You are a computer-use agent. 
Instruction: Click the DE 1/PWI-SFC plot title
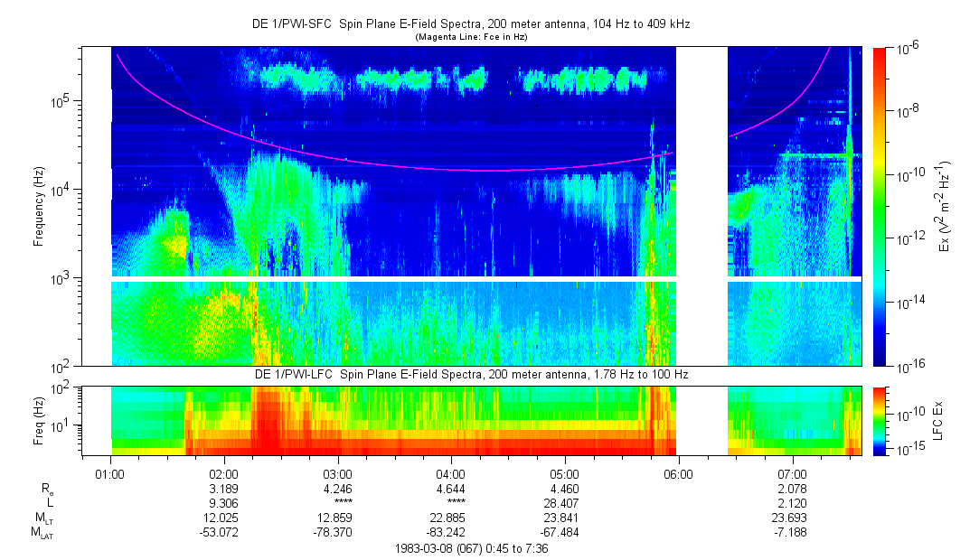(x=470, y=24)
